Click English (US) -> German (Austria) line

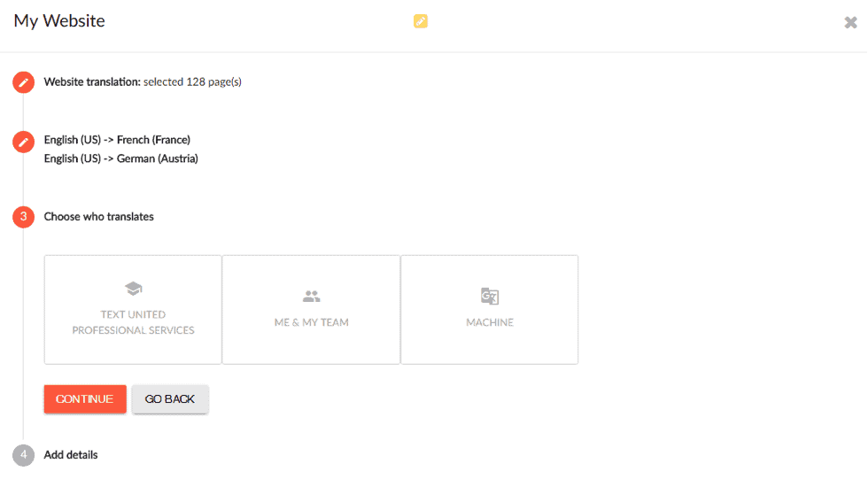[x=121, y=158]
